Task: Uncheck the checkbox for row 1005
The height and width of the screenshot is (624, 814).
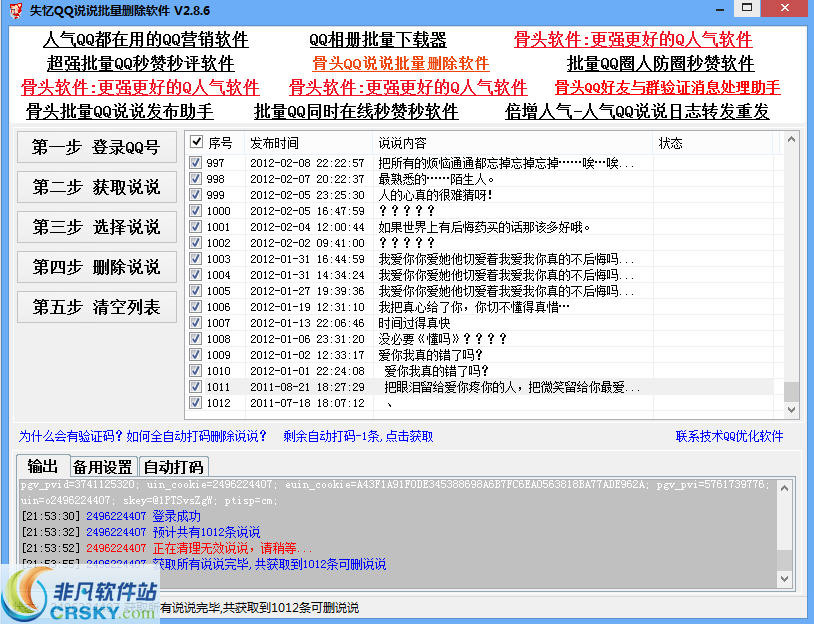Action: (195, 291)
